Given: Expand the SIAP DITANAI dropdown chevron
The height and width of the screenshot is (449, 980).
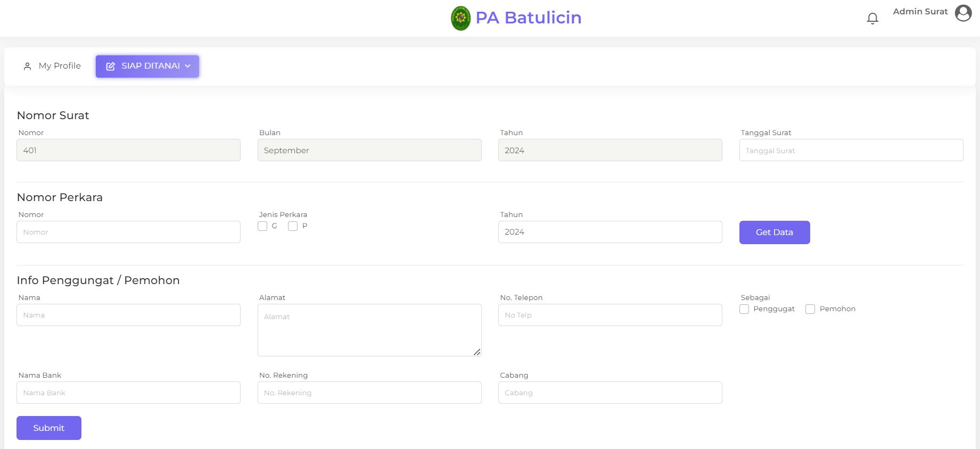Looking at the screenshot, I should [x=188, y=66].
